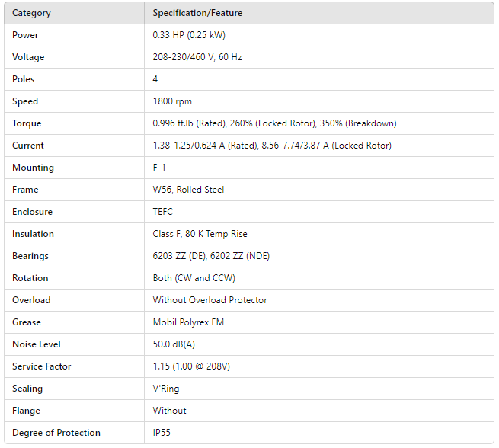Select the Mounting value F-1
The image size is (499, 448).
161,168
